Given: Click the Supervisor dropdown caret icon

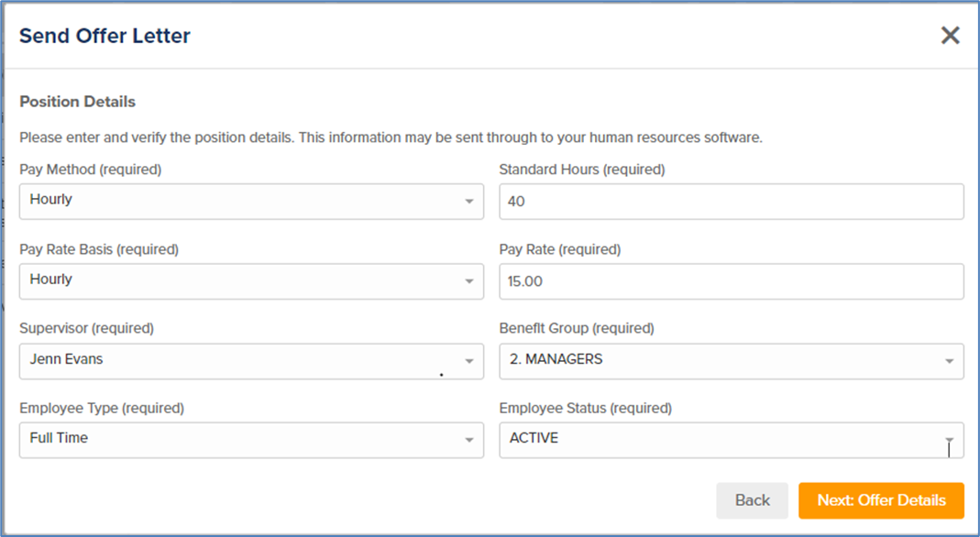Looking at the screenshot, I should pyautogui.click(x=468, y=361).
